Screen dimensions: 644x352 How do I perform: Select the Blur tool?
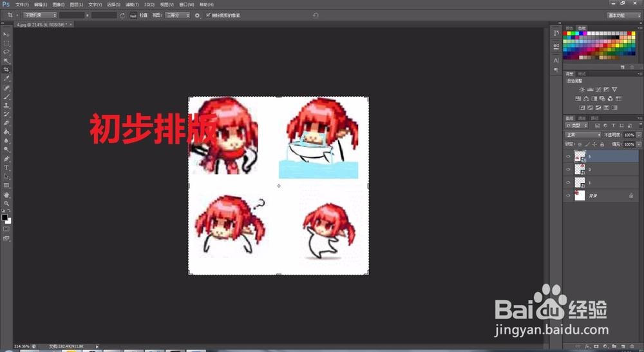pyautogui.click(x=6, y=141)
